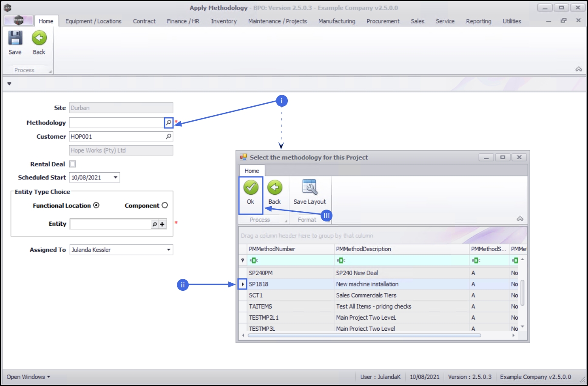
Task: Select the SP240PM row
Action: 378,273
